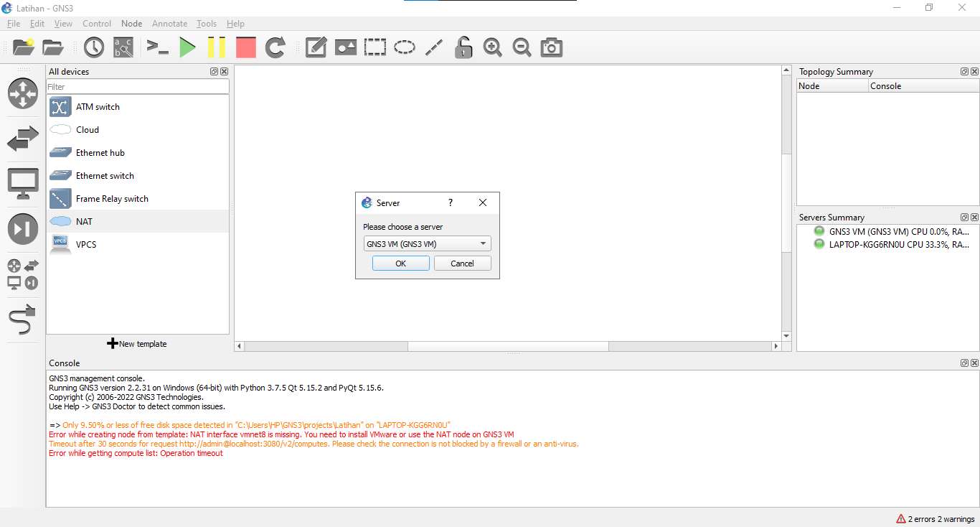Open the View menu
Screen dimensions: 980x527
tap(63, 24)
